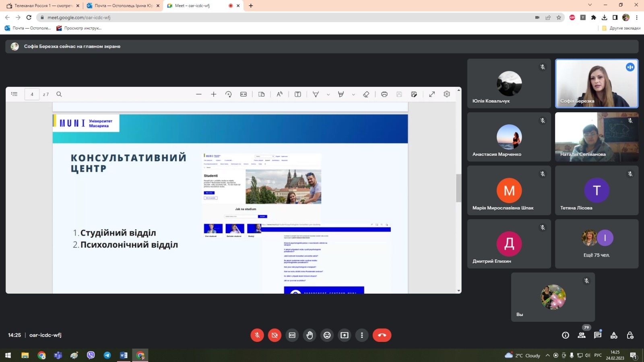Open the emoji reactions button
The image size is (644, 362).
327,335
